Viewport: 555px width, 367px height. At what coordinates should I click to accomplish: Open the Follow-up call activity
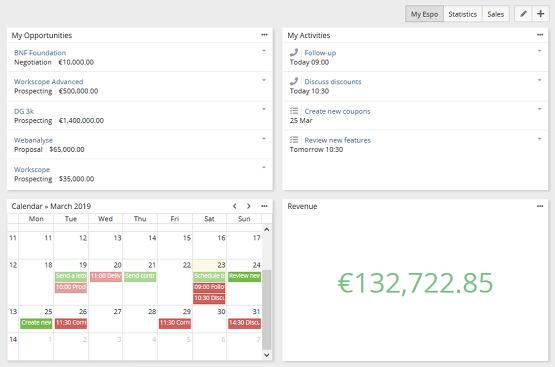point(320,53)
